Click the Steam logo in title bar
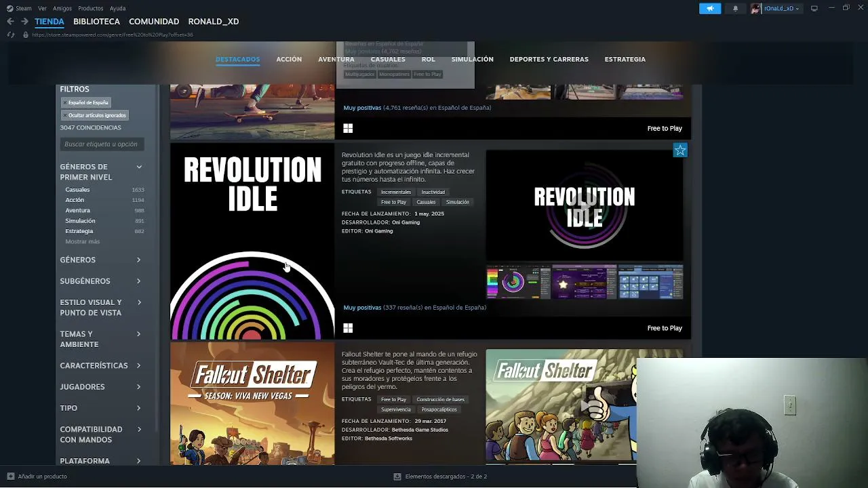Screen dimensions: 868x488 tap(9, 8)
